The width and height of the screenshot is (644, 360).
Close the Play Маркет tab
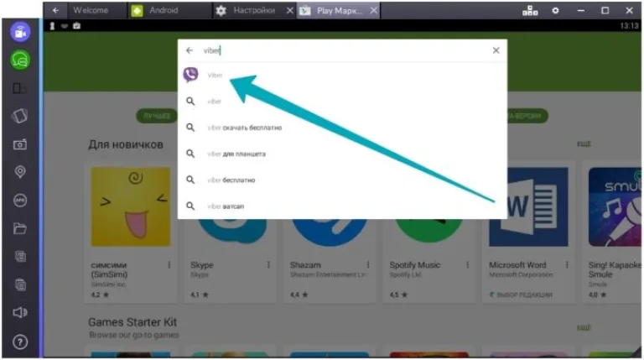click(374, 10)
